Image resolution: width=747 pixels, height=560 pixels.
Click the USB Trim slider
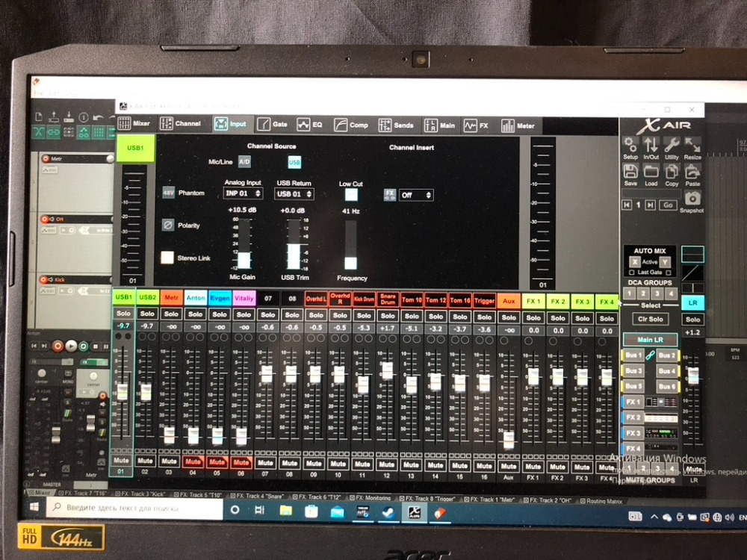pyautogui.click(x=294, y=244)
